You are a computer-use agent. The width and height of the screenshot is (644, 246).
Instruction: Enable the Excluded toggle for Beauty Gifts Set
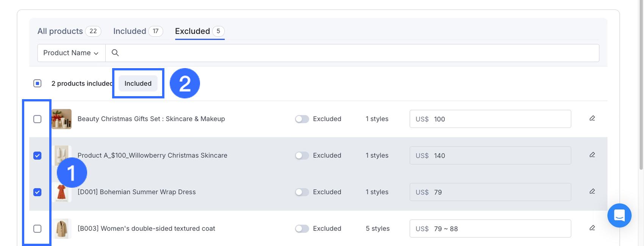302,119
